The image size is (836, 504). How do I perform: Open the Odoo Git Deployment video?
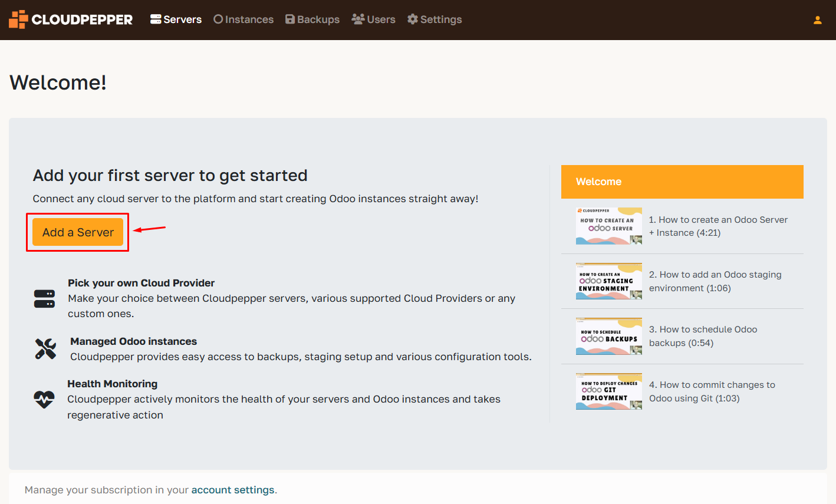click(x=609, y=391)
